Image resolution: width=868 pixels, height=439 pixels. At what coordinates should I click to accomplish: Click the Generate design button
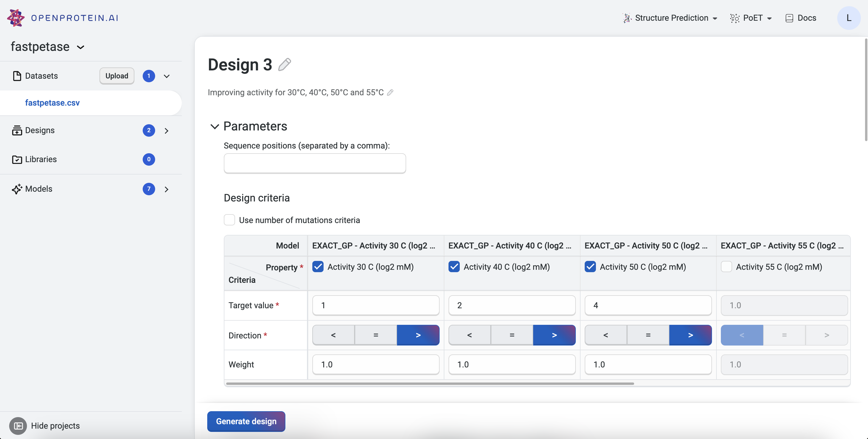tap(246, 422)
